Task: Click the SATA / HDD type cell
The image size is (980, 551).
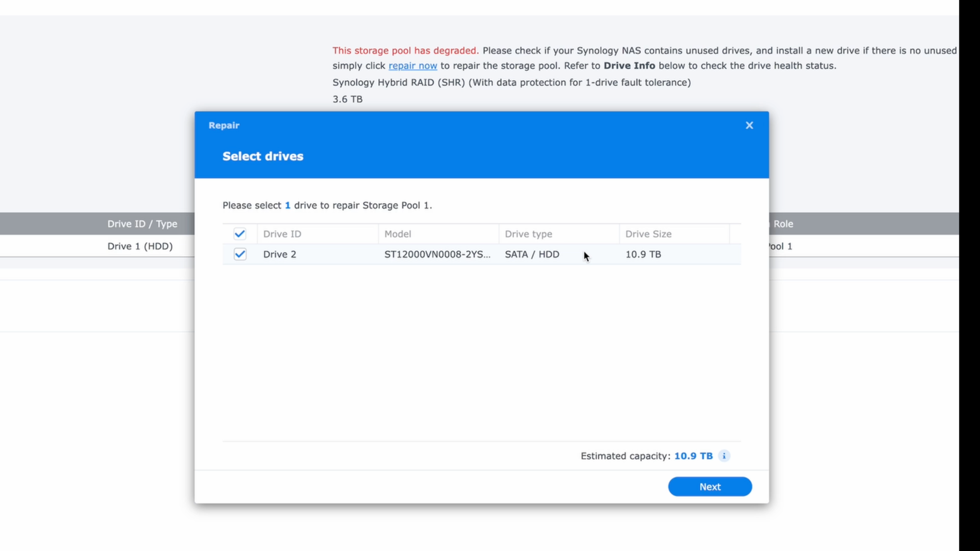Action: [532, 254]
